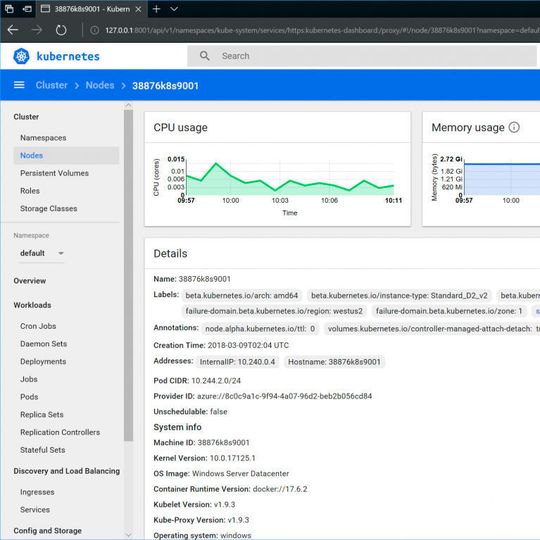Click the instance-type: Standard_D2_v2 label chip
540x540 pixels.
tap(399, 295)
